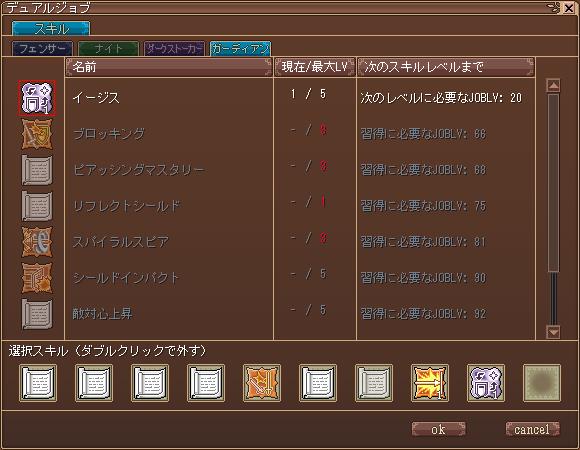580x450 pixels.
Task: Select the イージス icon in selected skills row
Action: [486, 383]
